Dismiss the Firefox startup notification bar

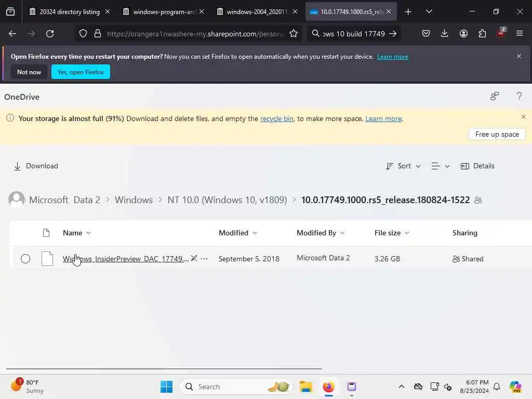tap(519, 56)
